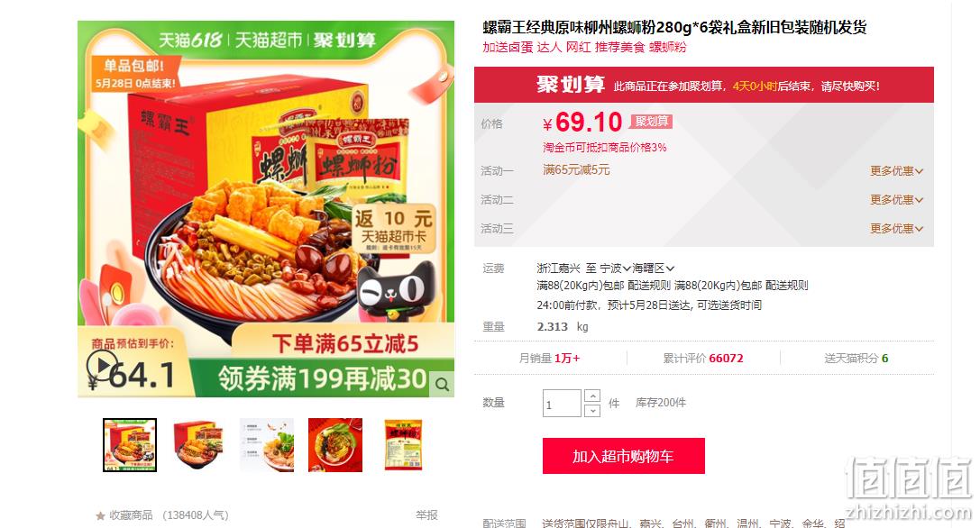This screenshot has width=980, height=528.
Task: Select the third thumbnail with ingredient list
Action: point(267,445)
